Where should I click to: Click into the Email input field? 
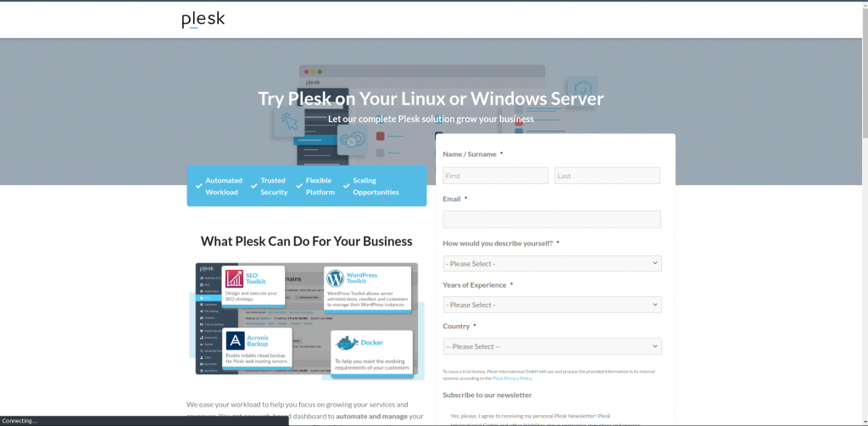click(x=552, y=220)
